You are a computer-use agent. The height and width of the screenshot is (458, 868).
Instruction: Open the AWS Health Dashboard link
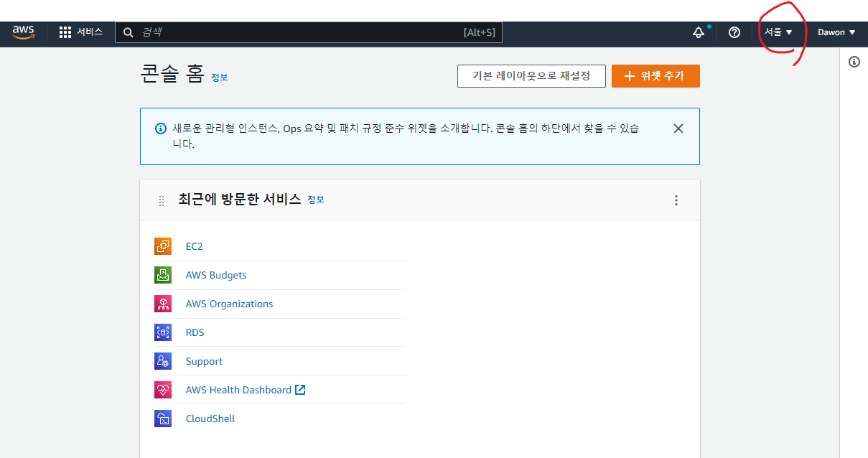(238, 390)
